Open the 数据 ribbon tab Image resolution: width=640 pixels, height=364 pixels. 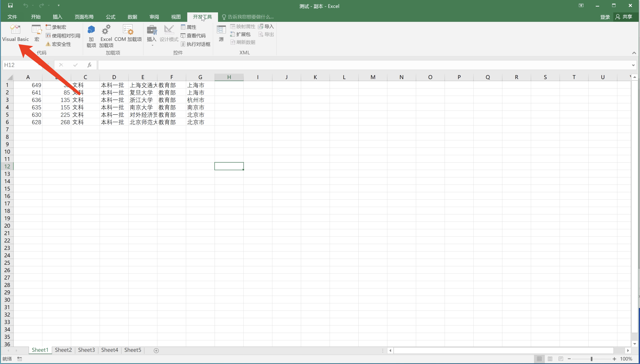132,17
